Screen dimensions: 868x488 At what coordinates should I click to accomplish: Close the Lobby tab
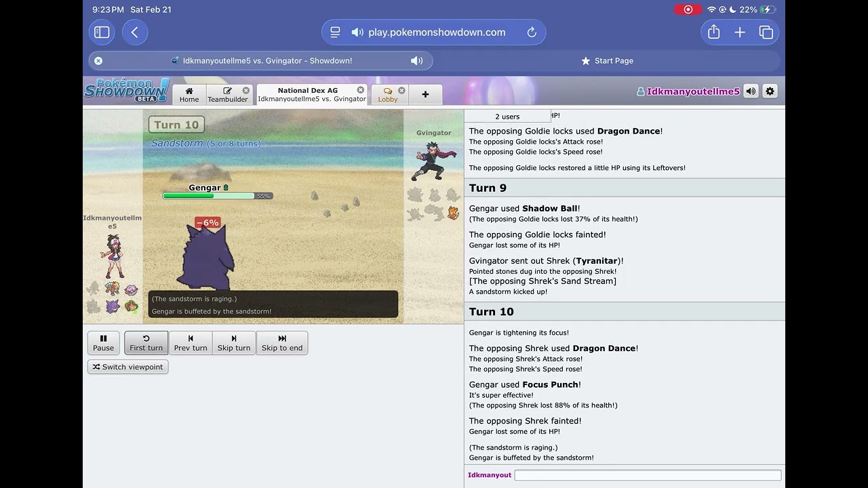[401, 90]
